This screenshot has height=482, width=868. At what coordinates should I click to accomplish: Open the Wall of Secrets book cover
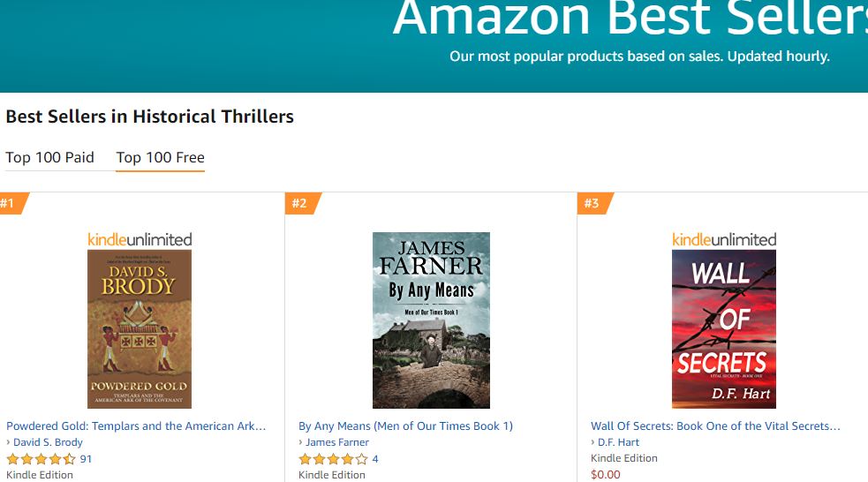pos(723,328)
